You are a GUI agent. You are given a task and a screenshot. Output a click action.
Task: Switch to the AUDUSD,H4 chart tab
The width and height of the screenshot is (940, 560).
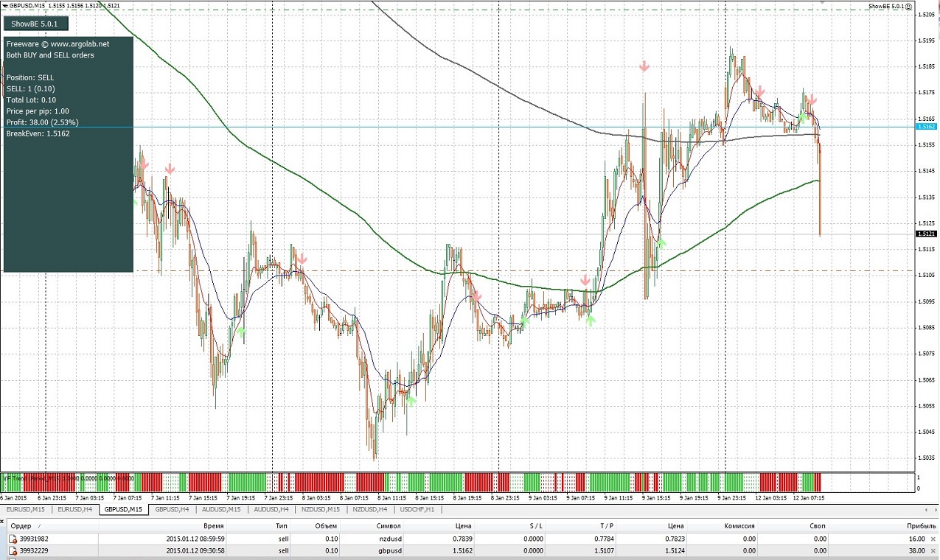tap(271, 509)
